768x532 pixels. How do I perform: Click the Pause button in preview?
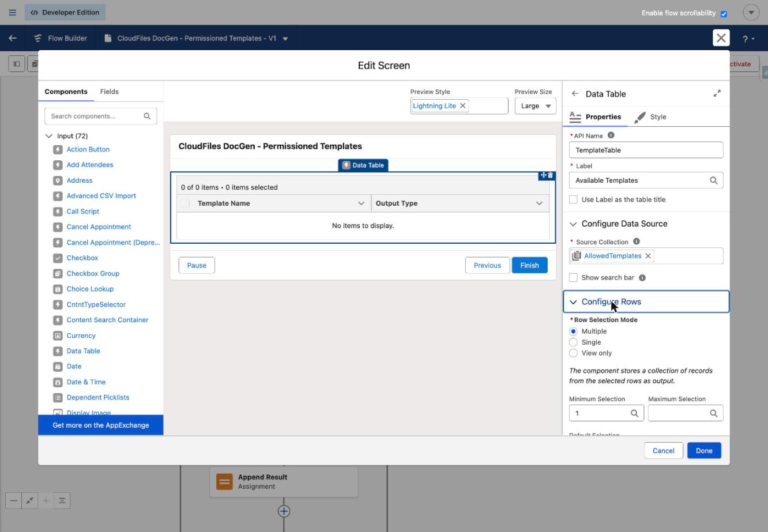click(x=197, y=265)
